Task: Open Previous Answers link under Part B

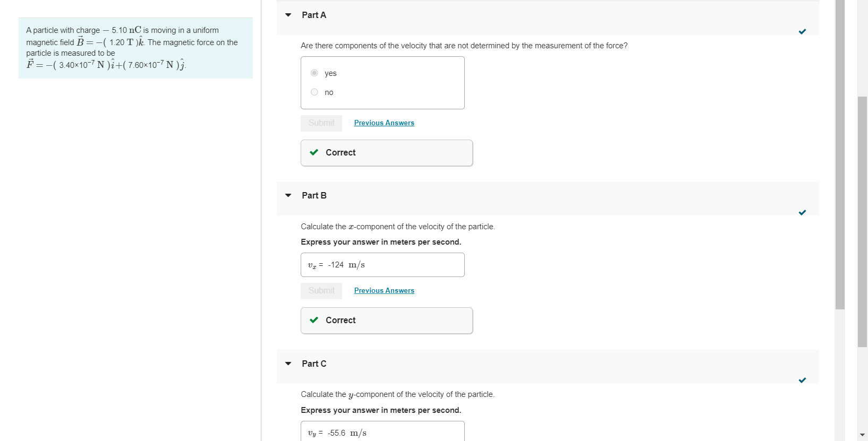Action: [x=384, y=290]
